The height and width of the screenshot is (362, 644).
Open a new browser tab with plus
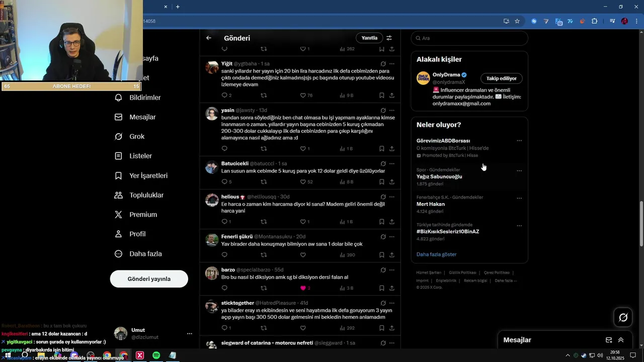point(178,7)
